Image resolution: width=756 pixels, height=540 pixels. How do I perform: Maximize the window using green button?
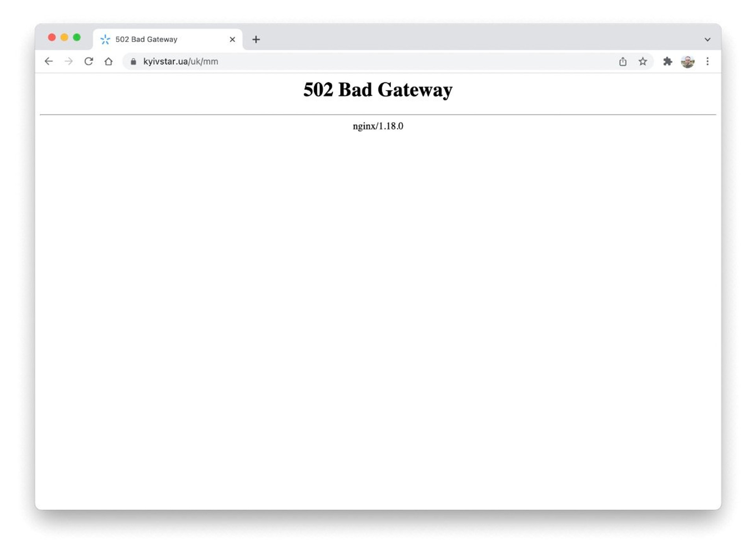tap(77, 37)
